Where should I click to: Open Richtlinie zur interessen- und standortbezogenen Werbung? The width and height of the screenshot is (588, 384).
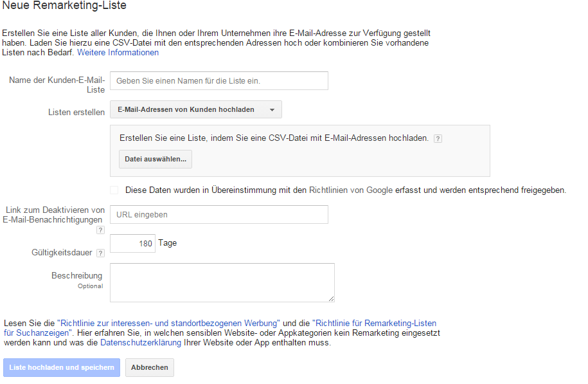(168, 323)
